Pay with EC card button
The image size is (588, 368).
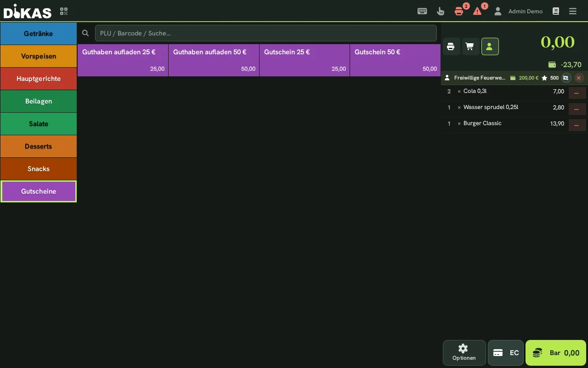(x=506, y=353)
